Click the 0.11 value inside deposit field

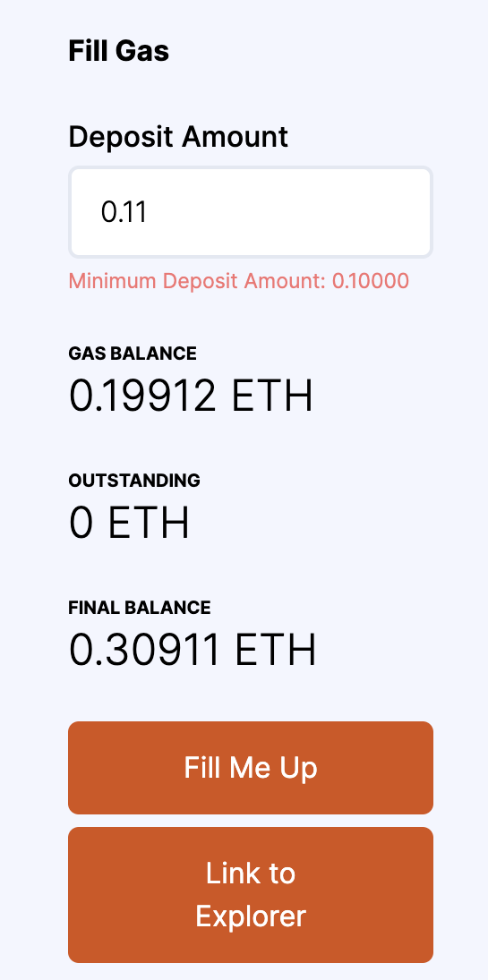point(124,212)
